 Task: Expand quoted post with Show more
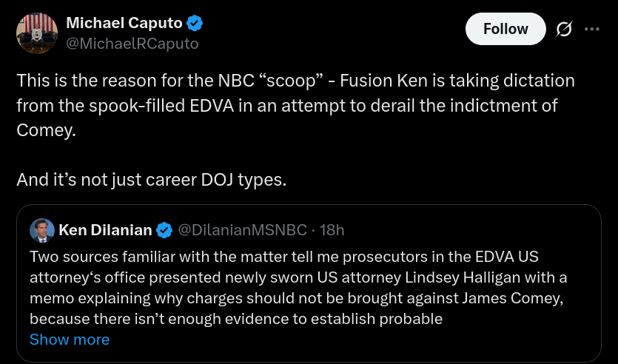[x=70, y=340]
